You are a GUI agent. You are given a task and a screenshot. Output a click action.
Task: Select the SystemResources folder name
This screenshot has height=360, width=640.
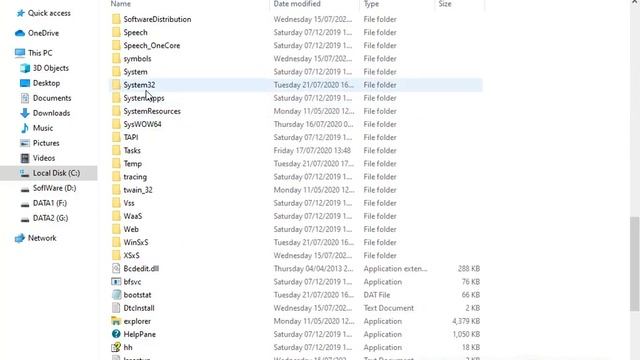coord(152,111)
